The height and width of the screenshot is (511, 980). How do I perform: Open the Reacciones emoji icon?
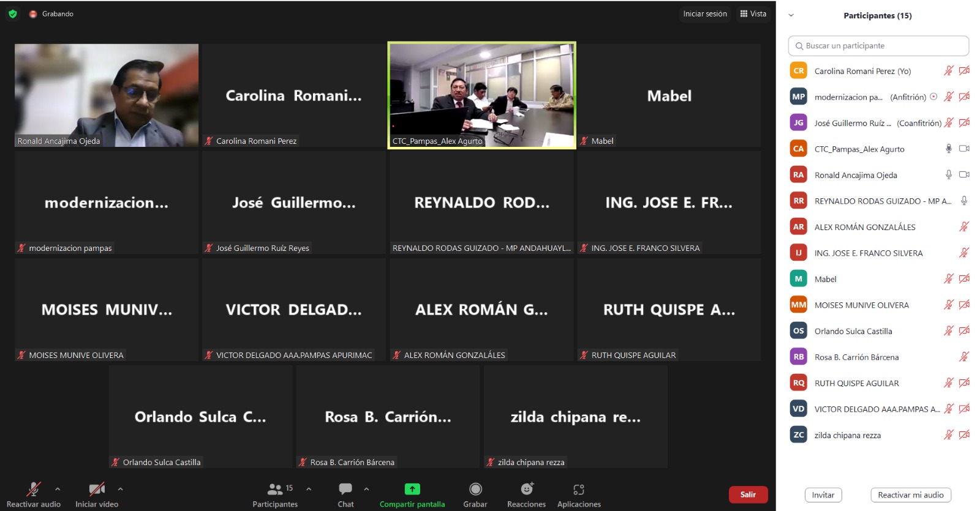coord(526,489)
